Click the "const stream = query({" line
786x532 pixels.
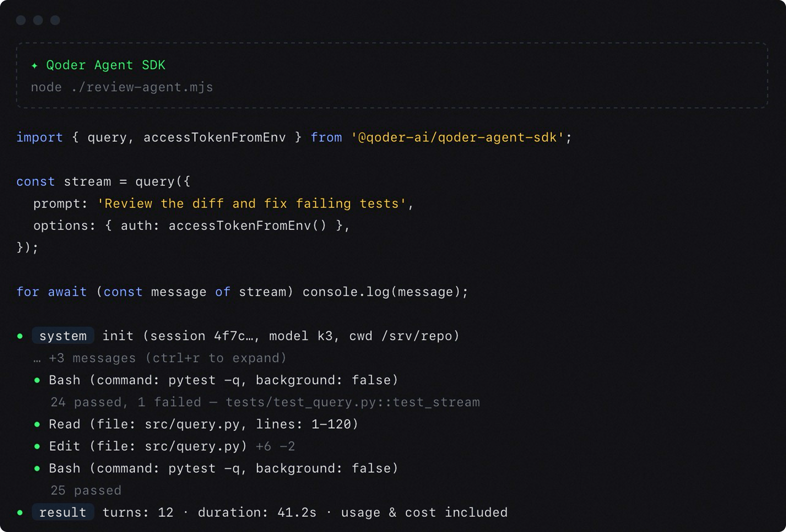click(x=103, y=182)
